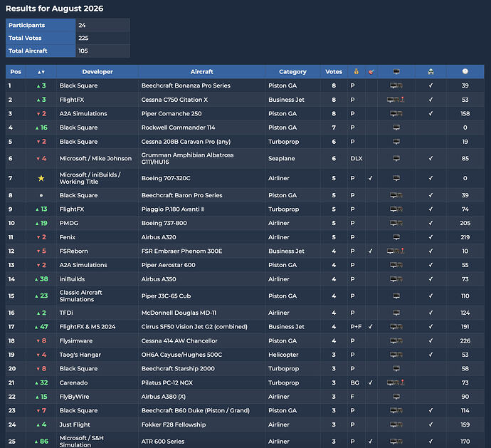Click the monitor icon in Rockwell Commander 114 row

click(396, 127)
